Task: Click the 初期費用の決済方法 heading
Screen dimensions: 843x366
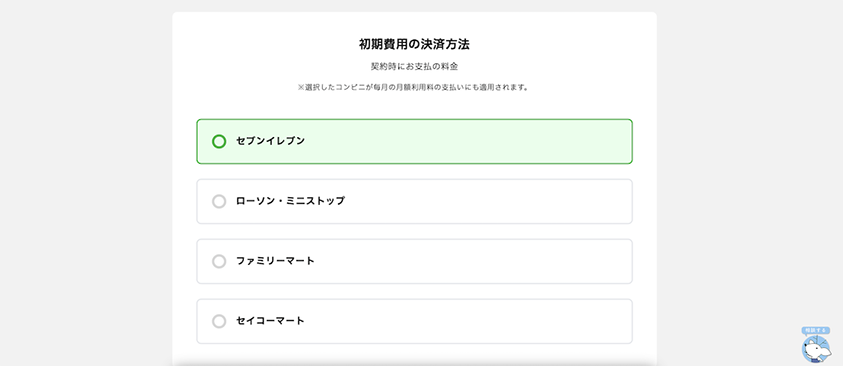Action: tap(414, 45)
